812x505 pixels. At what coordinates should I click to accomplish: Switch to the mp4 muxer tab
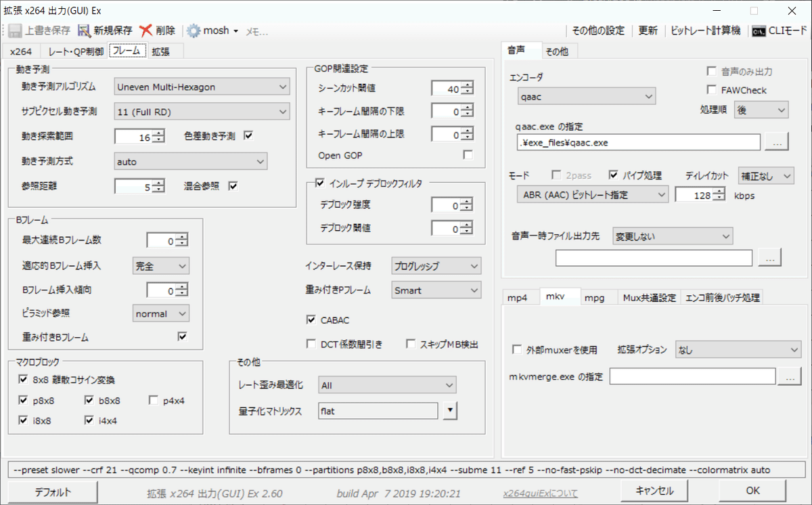(522, 297)
